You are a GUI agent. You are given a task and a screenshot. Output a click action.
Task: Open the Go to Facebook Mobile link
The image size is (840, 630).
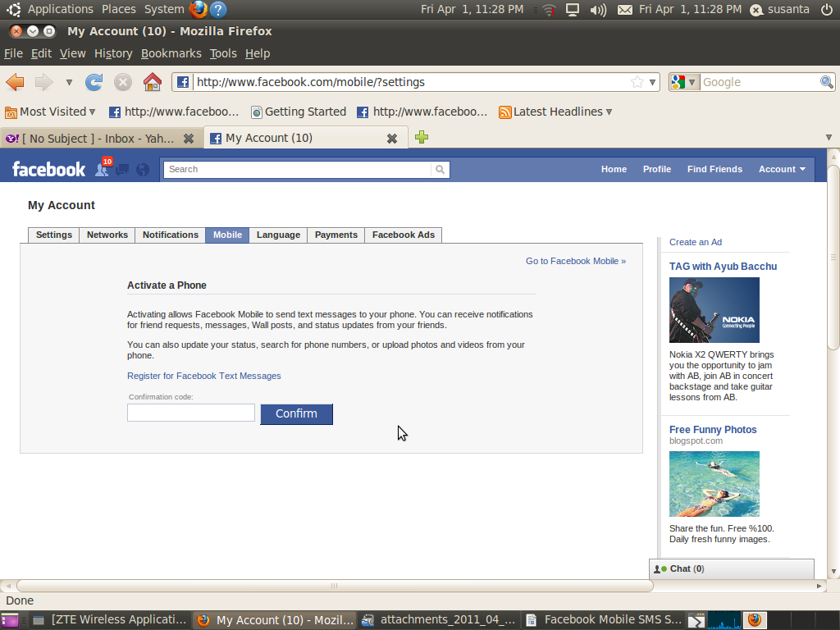(x=575, y=261)
